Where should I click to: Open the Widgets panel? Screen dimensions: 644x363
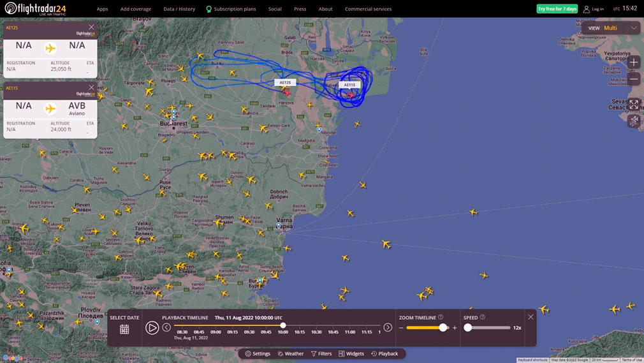click(x=351, y=353)
